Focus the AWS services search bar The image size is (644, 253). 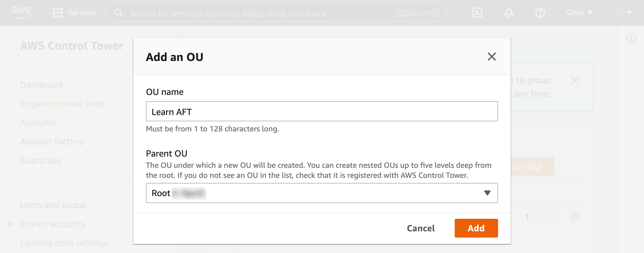[277, 13]
